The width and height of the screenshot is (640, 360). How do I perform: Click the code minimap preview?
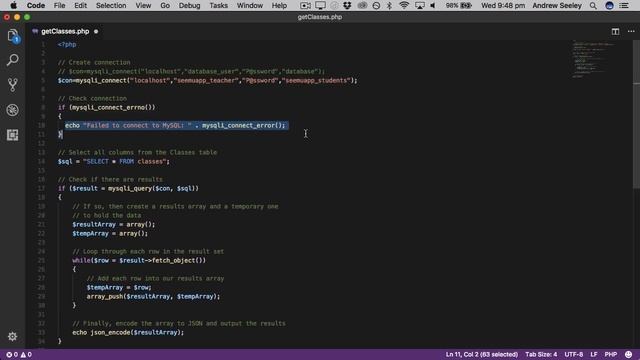click(x=594, y=59)
